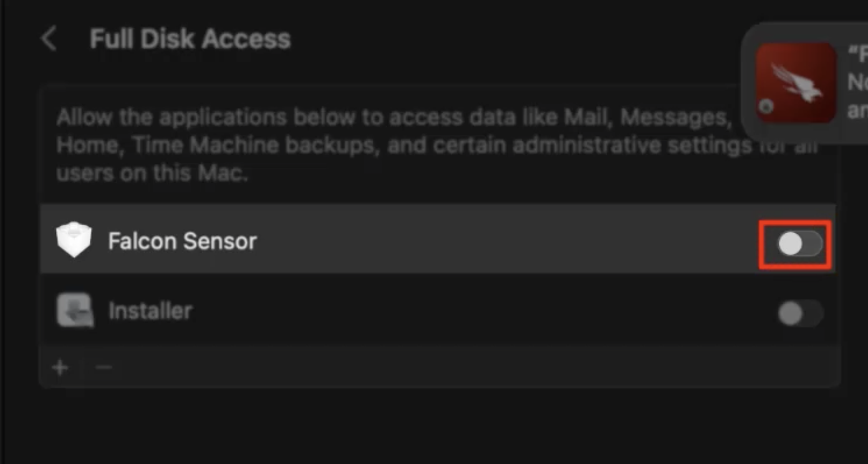Toggle the Installer access switch
This screenshot has width=868, height=464.
click(x=800, y=313)
